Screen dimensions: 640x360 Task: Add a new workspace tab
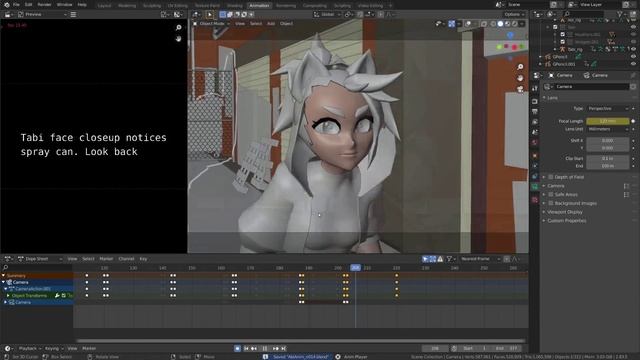[x=390, y=6]
